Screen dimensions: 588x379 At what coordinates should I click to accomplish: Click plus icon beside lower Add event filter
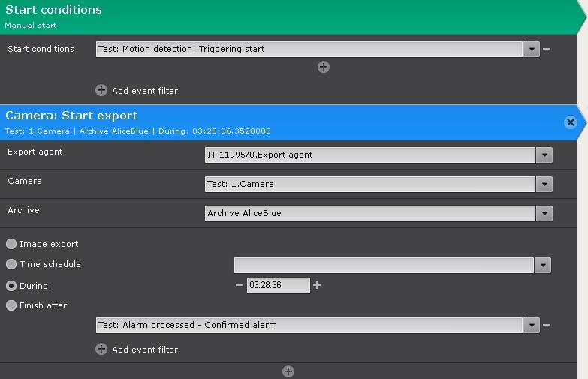click(101, 349)
